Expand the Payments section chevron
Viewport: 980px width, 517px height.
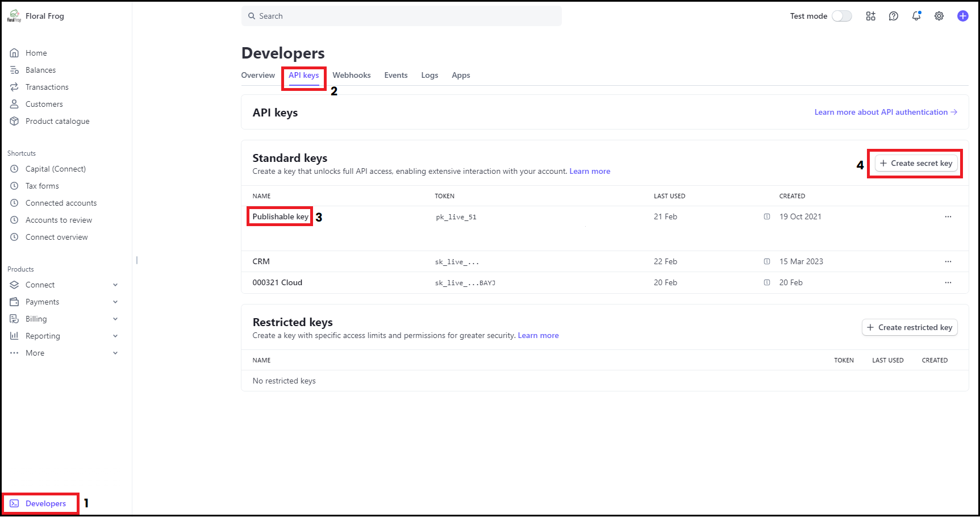tap(115, 302)
